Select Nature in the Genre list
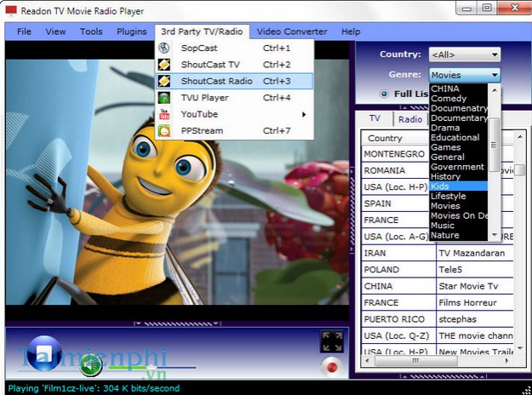The image size is (532, 395). pos(459,235)
